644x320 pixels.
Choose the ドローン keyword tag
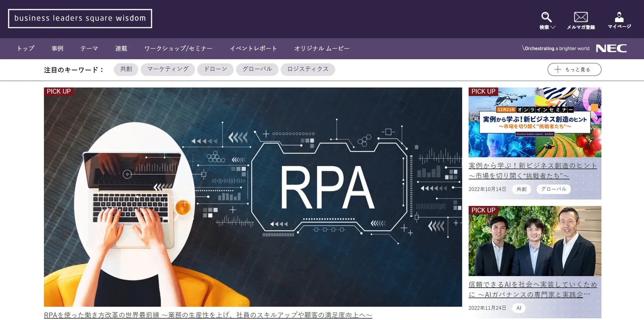pos(215,69)
